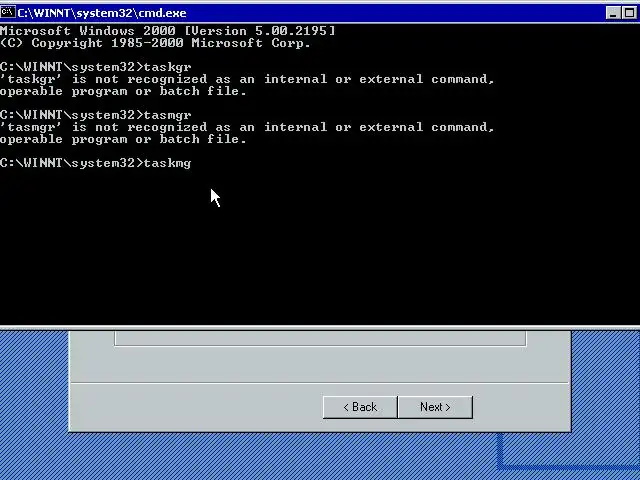640x480 pixels.
Task: Click the 'tasmgr' command prompt line
Action: [96, 115]
